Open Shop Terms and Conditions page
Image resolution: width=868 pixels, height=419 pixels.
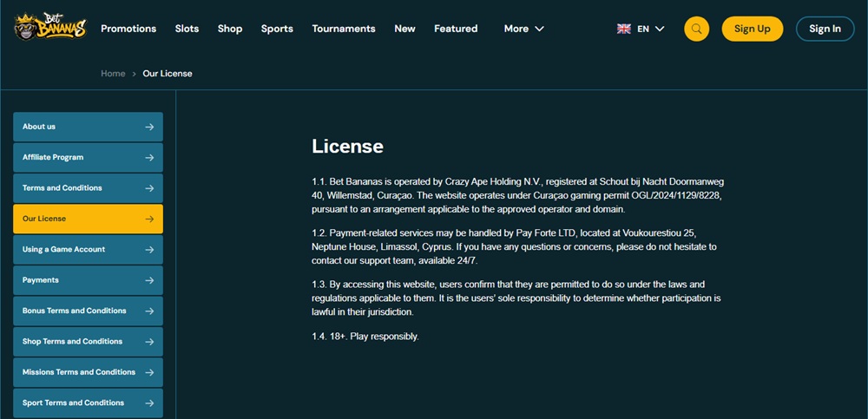[x=88, y=342]
